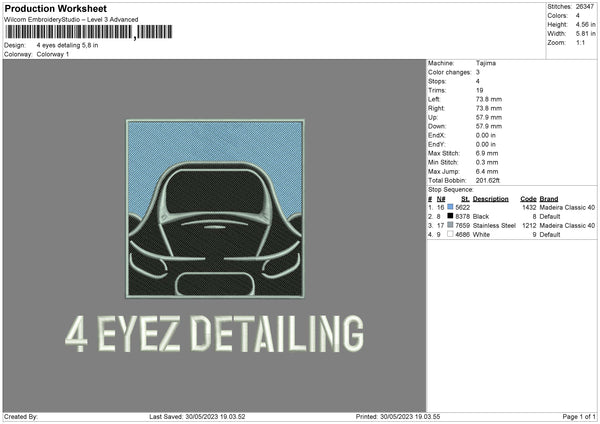Click the 'Printed: 30/05/2023' footer text
Viewport: 600px width, 424px height.
point(398,416)
